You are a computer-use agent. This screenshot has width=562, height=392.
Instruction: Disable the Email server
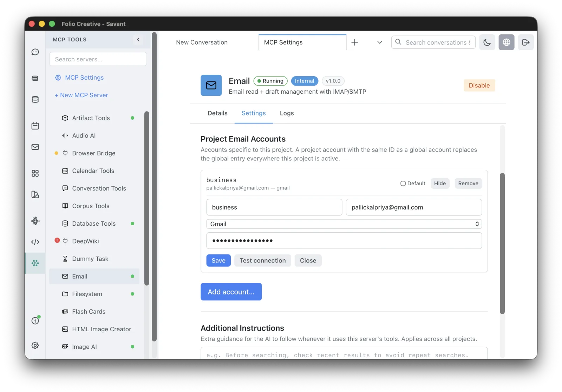point(479,85)
